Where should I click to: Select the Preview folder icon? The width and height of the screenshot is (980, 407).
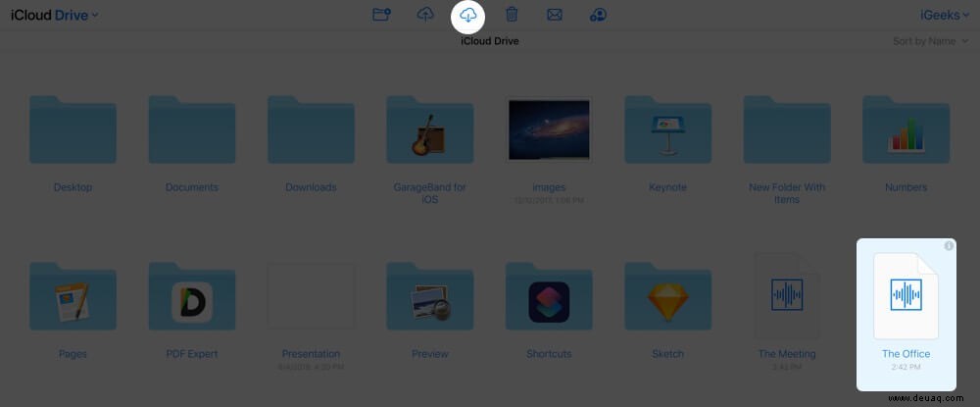click(x=430, y=296)
